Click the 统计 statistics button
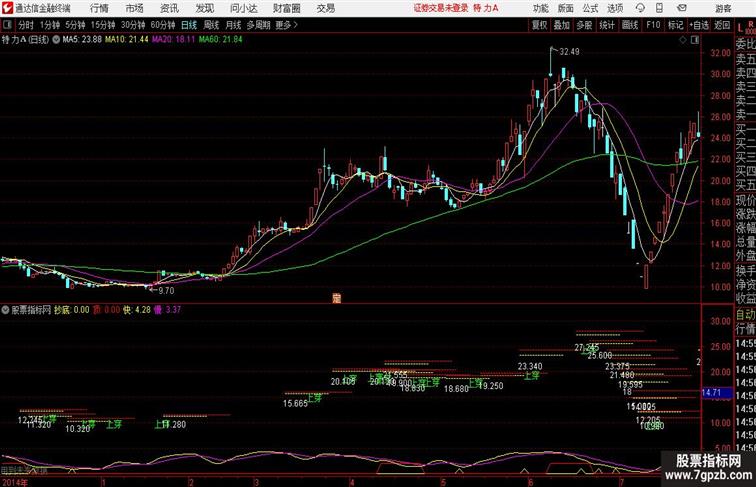 [607, 25]
